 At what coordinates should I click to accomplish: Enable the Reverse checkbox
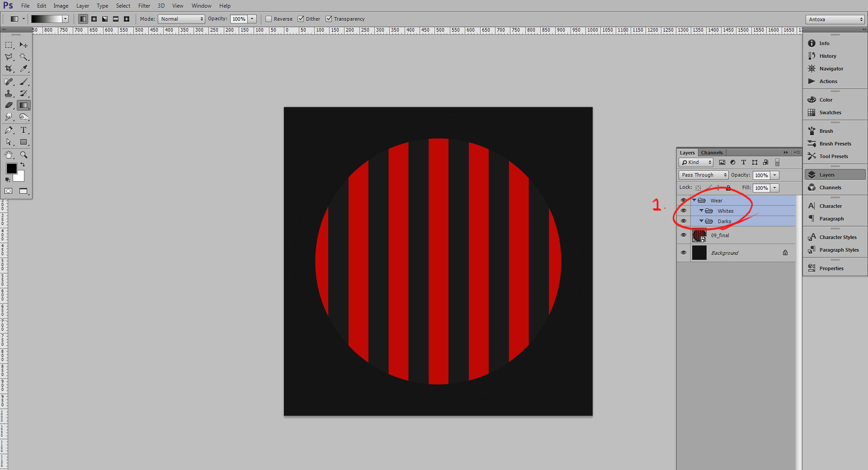click(269, 19)
